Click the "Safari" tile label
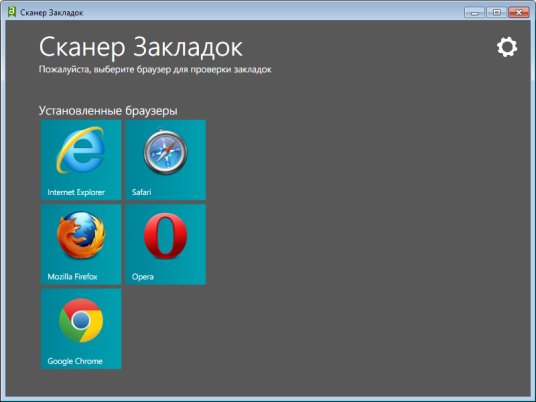 tap(142, 192)
